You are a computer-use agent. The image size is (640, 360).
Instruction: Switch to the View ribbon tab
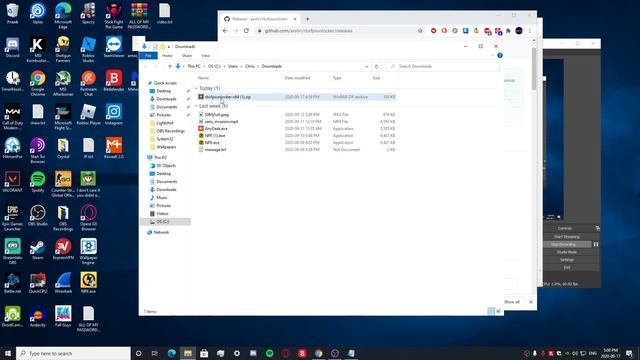pyautogui.click(x=205, y=56)
